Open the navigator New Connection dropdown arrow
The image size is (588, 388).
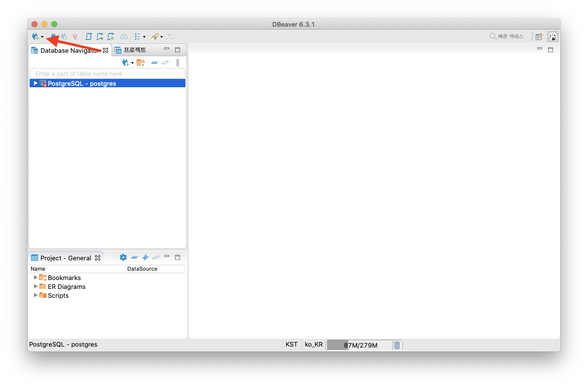click(132, 63)
